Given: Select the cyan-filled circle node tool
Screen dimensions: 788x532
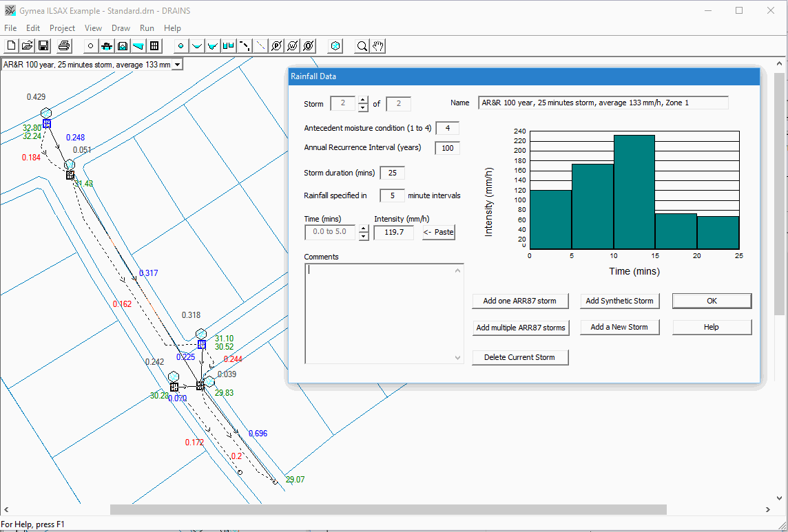Looking at the screenshot, I should pyautogui.click(x=181, y=46).
